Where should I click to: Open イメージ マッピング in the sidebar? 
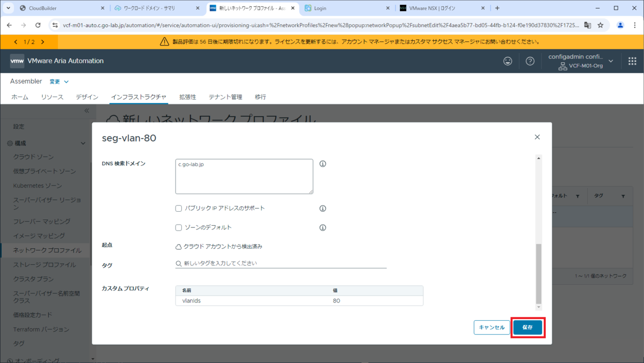point(39,236)
